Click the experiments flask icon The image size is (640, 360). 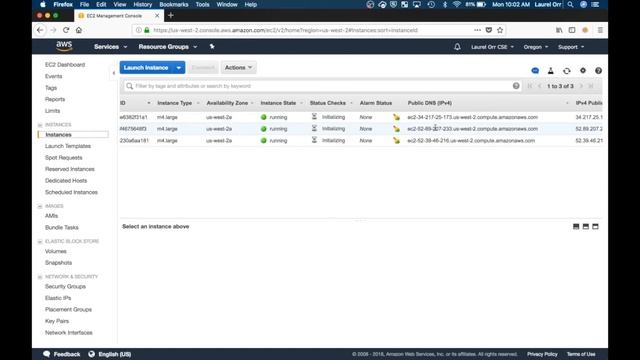click(551, 71)
